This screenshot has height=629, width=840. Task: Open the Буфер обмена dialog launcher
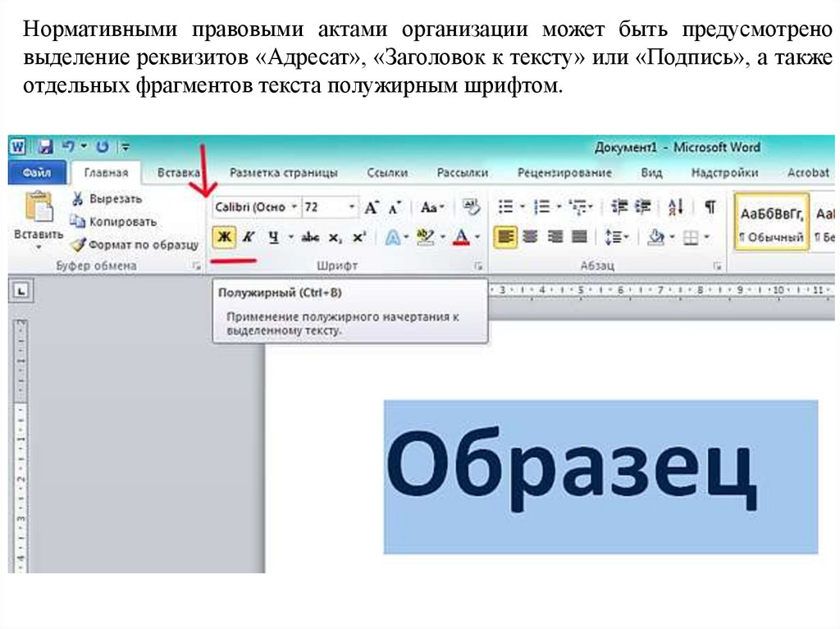coord(197,266)
